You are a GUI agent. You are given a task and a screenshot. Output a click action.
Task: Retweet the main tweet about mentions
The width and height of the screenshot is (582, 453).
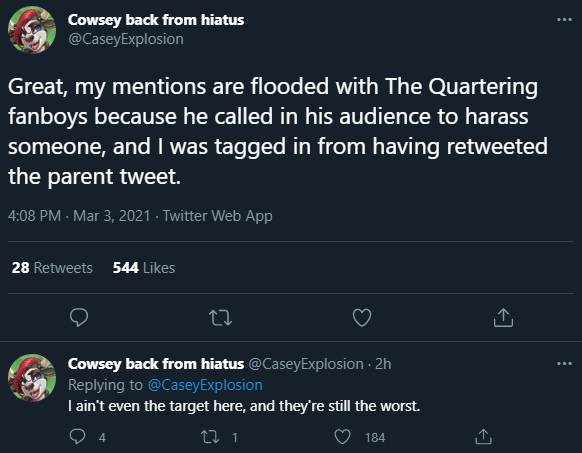click(220, 318)
